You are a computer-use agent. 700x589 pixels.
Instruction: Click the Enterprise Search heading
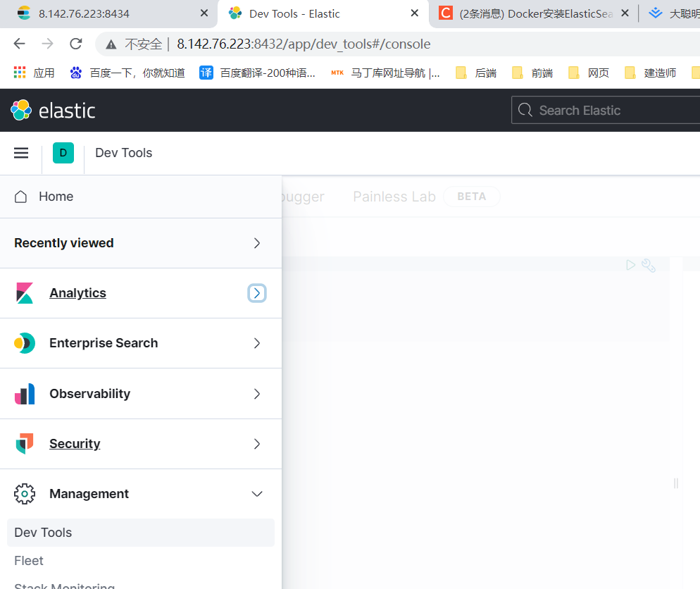tap(104, 343)
